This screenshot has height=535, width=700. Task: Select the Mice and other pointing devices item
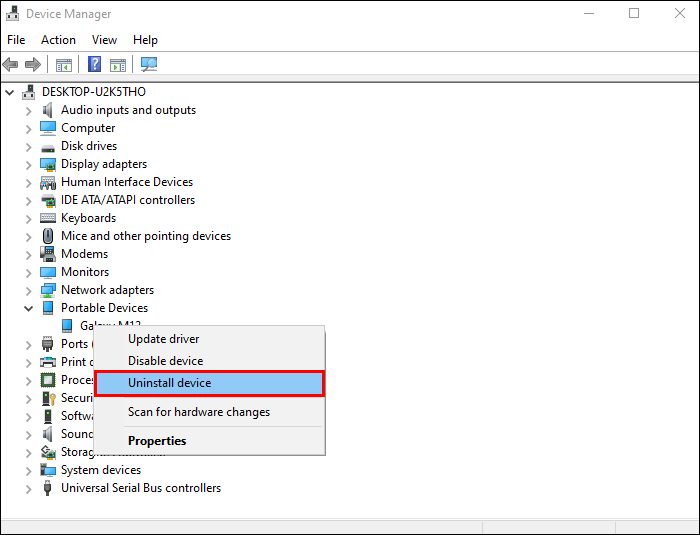click(146, 236)
